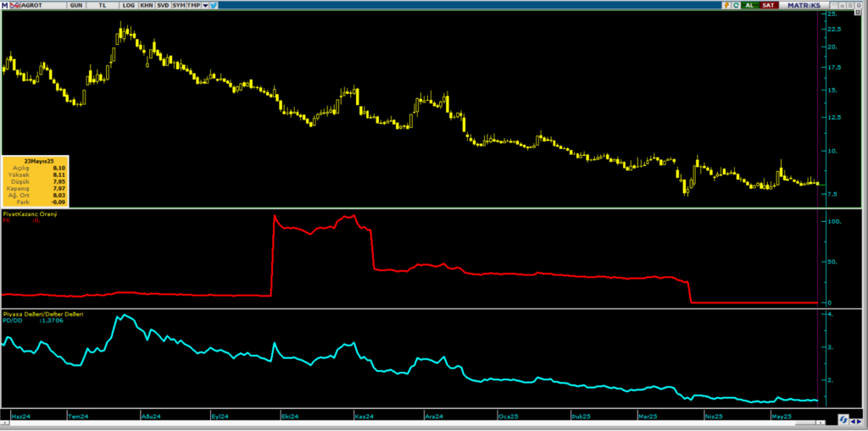Image resolution: width=868 pixels, height=431 pixels.
Task: Open the window menu triangle icon
Action: point(835,5)
